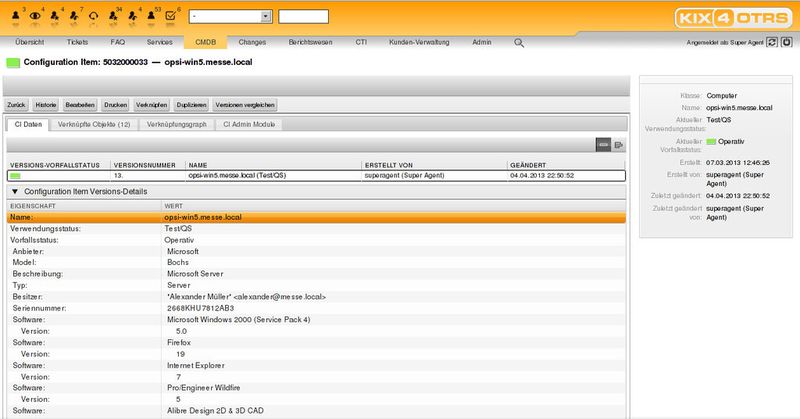Screen dimensions: 800x419
Task: Open person-star icon with badge 34
Action: click(113, 16)
